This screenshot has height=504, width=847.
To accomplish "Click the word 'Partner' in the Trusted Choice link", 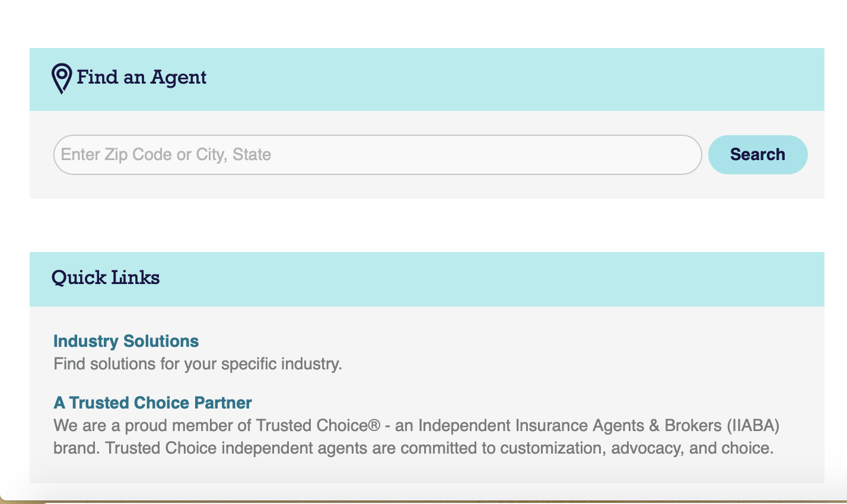I will 223,403.
